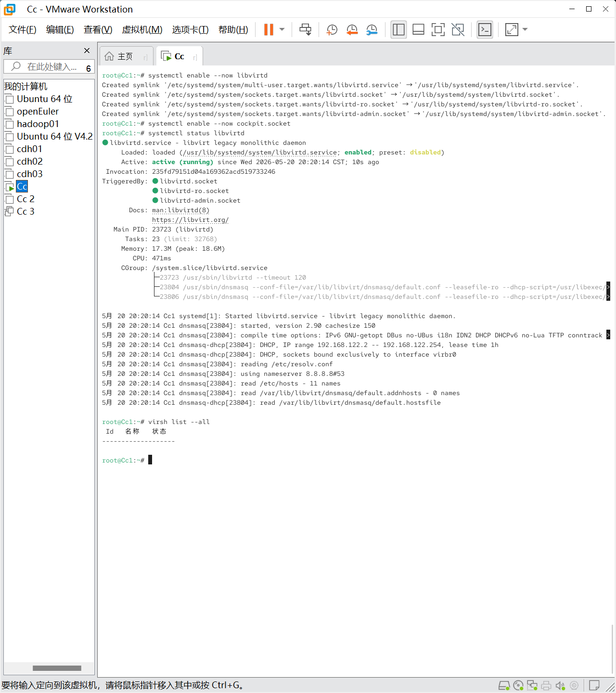Close the 库 library panel

click(x=87, y=51)
